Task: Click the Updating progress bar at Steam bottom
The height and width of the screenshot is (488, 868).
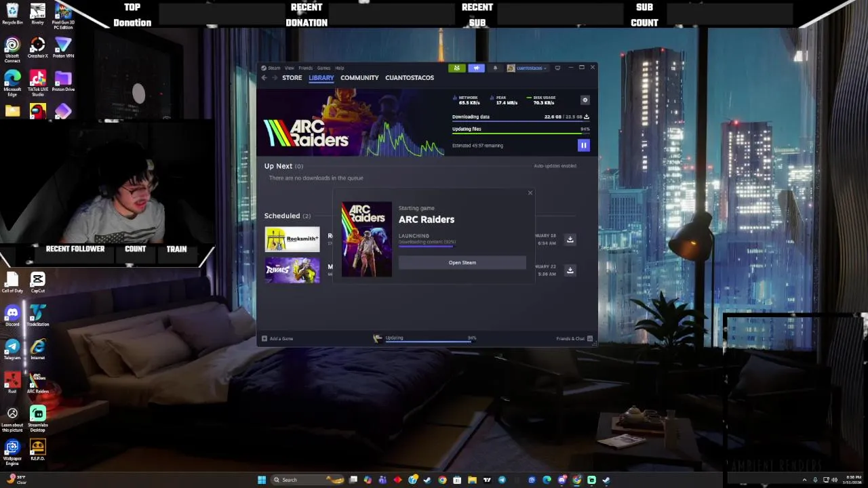Action: point(430,341)
